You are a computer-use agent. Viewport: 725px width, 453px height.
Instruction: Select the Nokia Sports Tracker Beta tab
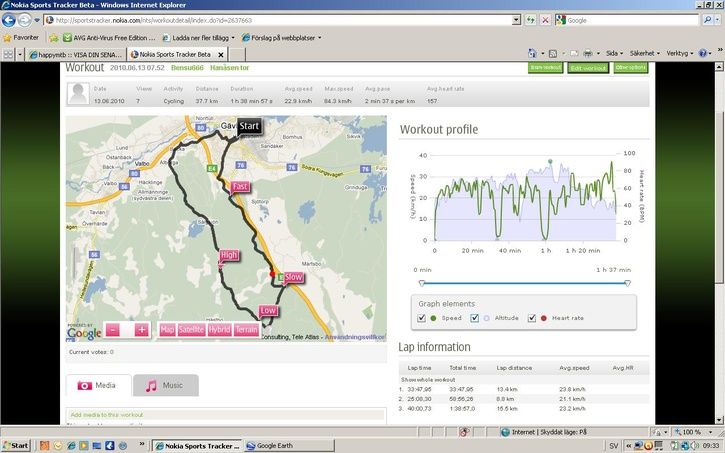point(171,55)
